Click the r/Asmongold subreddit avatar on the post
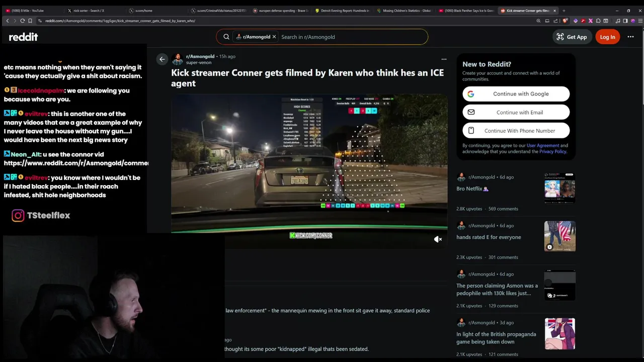Screen dimensions: 644x362 (177, 59)
